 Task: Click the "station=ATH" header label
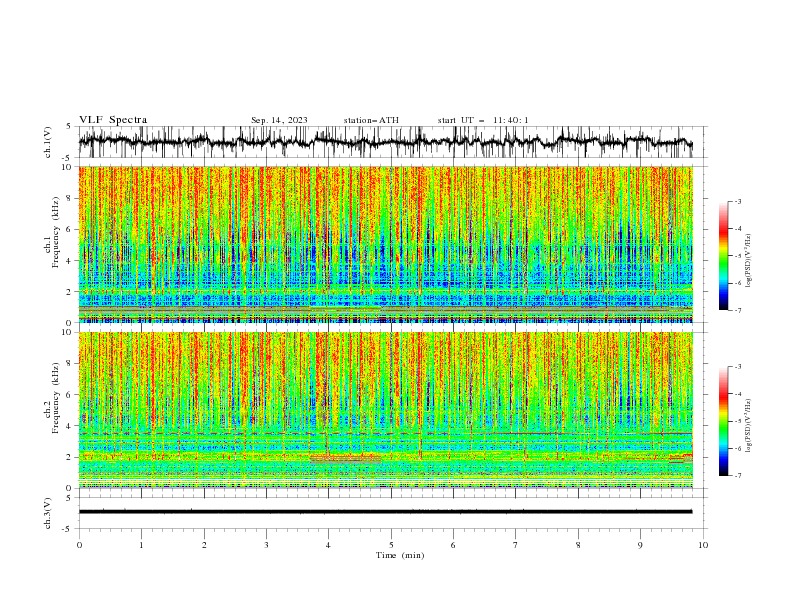[x=371, y=120]
